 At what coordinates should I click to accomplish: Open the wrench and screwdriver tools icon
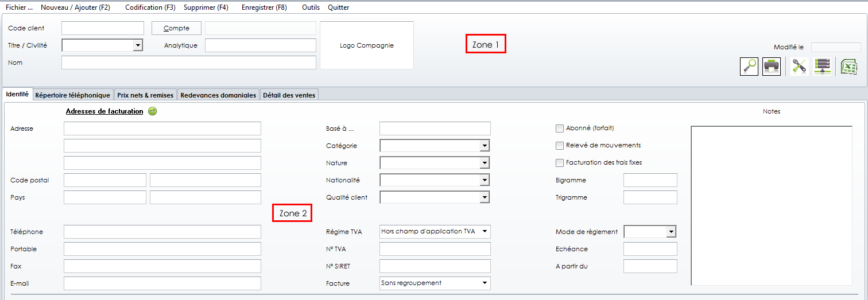tap(799, 67)
